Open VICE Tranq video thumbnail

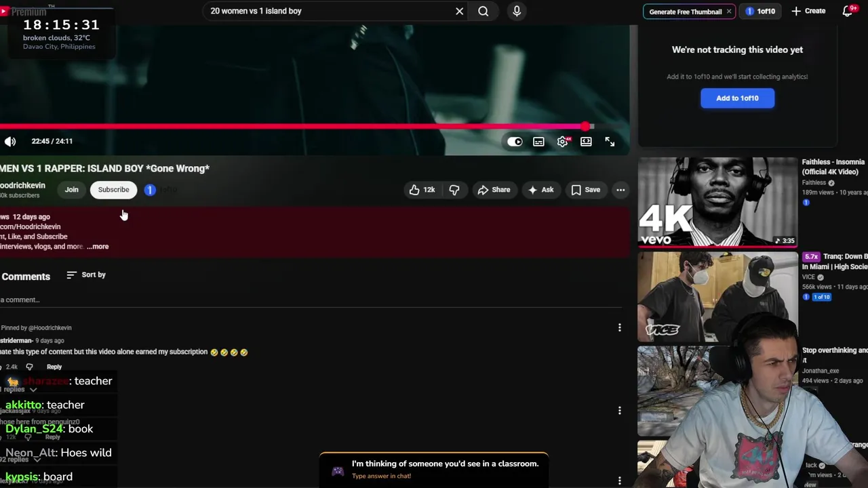(717, 296)
